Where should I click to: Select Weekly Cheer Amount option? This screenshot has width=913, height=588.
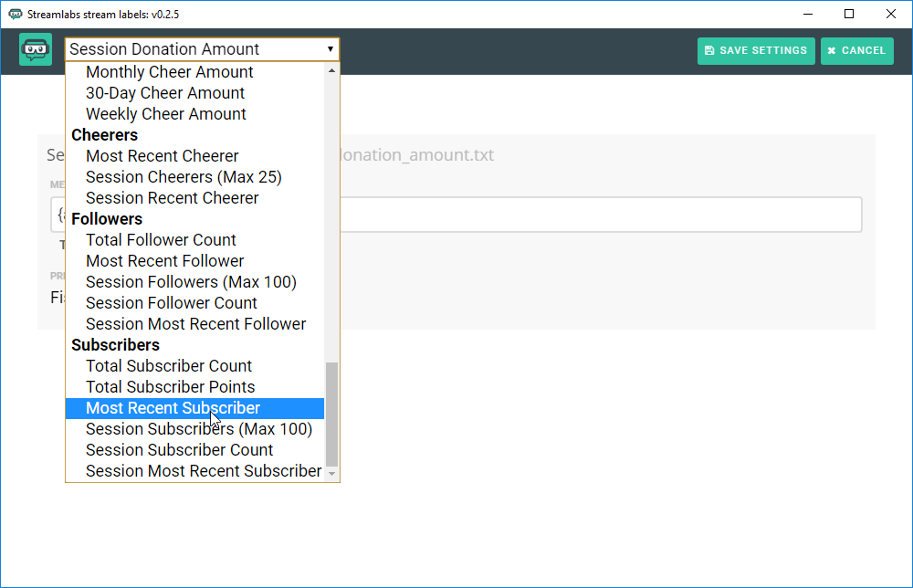pyautogui.click(x=194, y=114)
